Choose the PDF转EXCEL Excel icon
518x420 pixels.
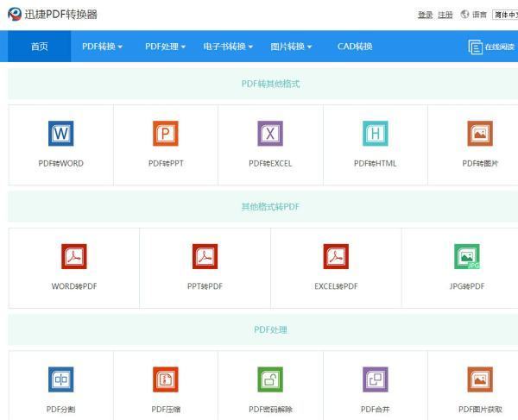[270, 134]
